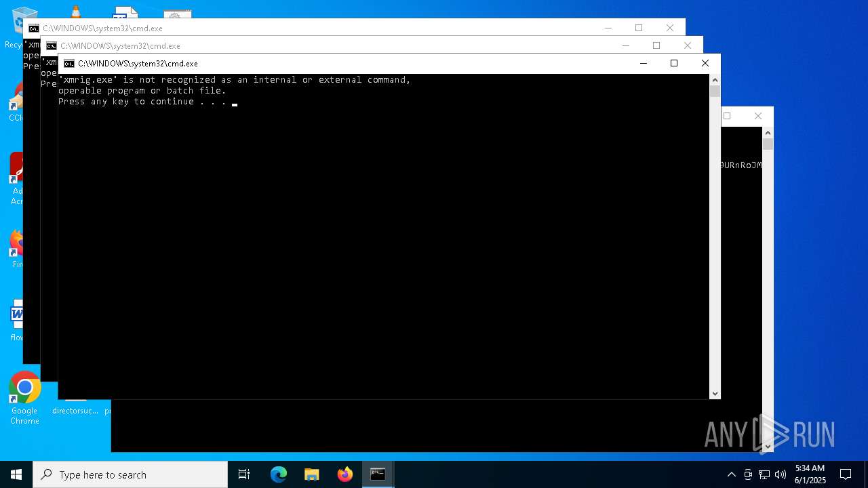Show hidden system tray icons
Image resolution: width=868 pixels, height=488 pixels.
coord(731,474)
